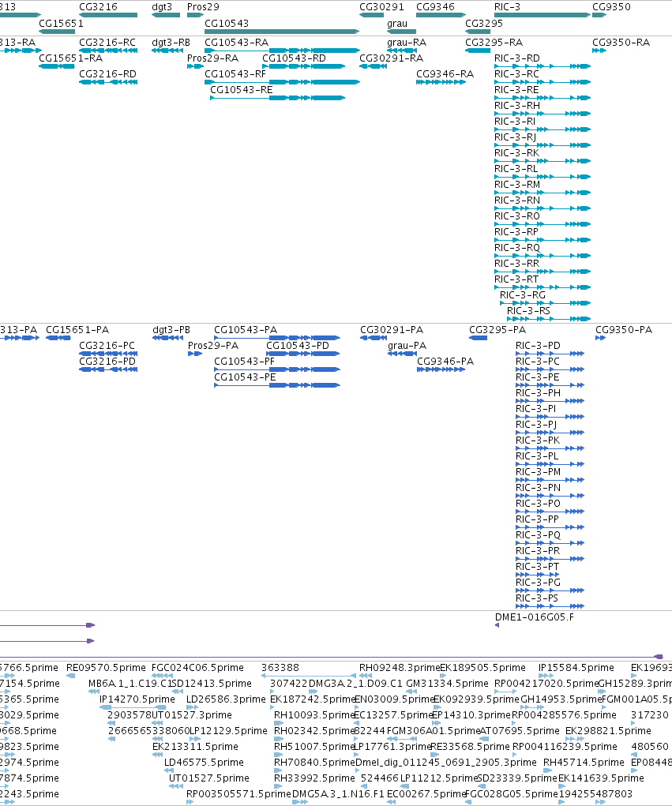672x806 pixels.
Task: Select transcript CG3216-RD
Action: pyautogui.click(x=108, y=74)
